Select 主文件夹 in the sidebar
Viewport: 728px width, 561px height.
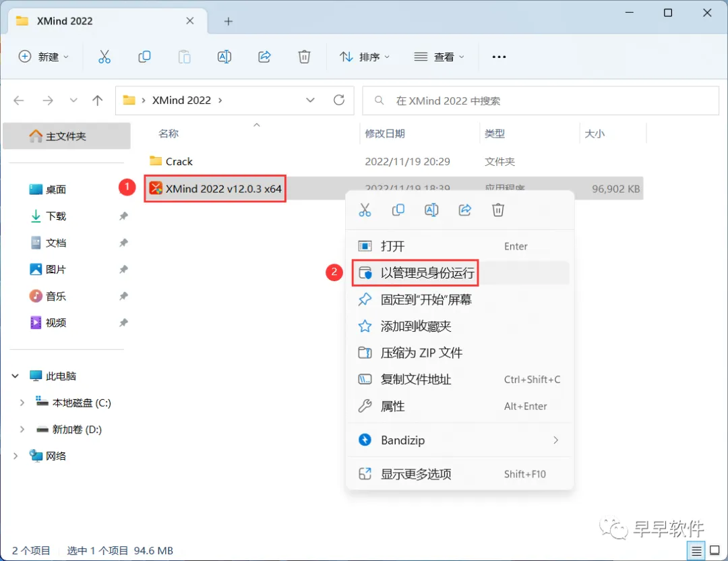click(66, 136)
